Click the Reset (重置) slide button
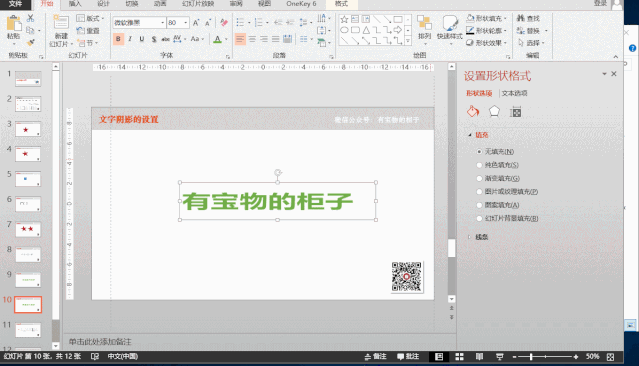Viewport: 639px width, 366px height. [x=89, y=31]
